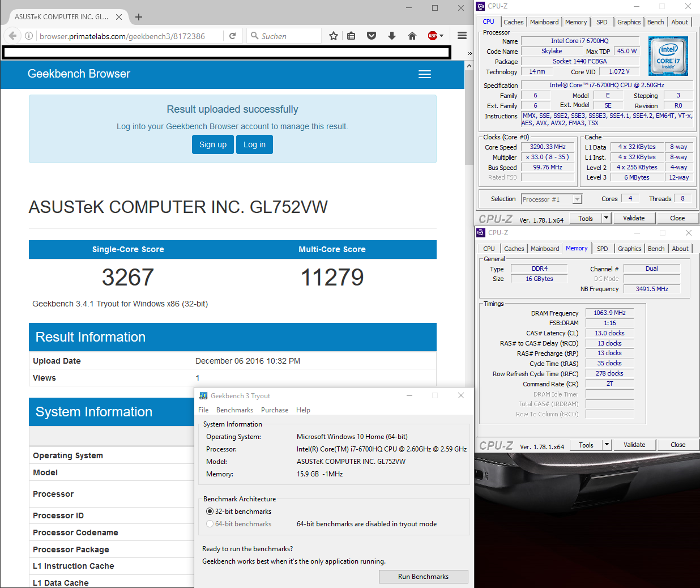This screenshot has height=588, width=700.
Task: Open the Tools dropdown arrow in lower CPU-Z
Action: pyautogui.click(x=607, y=445)
